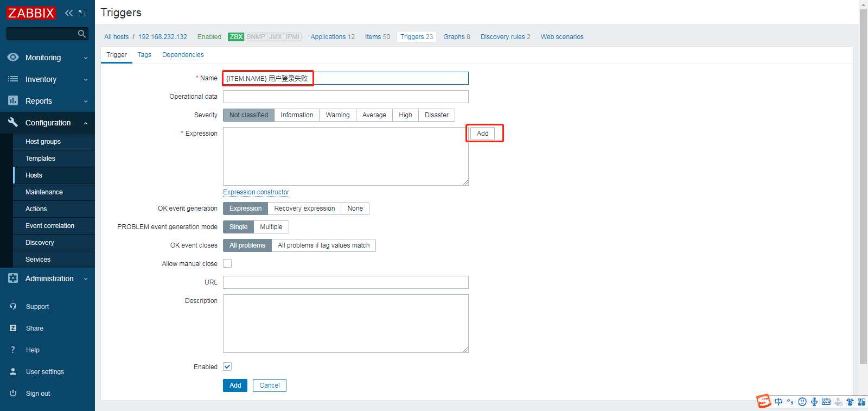Click the Inventory list icon
The height and width of the screenshot is (411, 868).
point(13,79)
